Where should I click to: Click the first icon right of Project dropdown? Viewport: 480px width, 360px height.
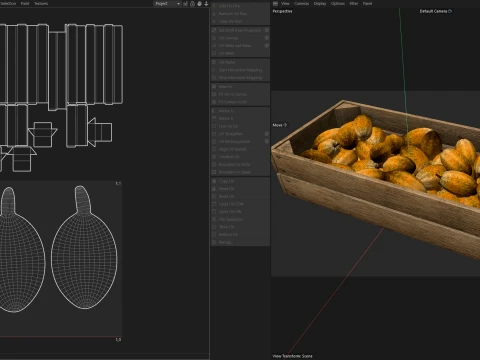point(185,4)
